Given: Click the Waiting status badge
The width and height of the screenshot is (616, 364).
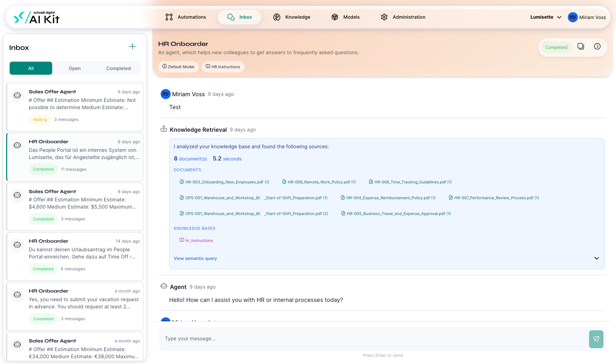Looking at the screenshot, I should (40, 120).
